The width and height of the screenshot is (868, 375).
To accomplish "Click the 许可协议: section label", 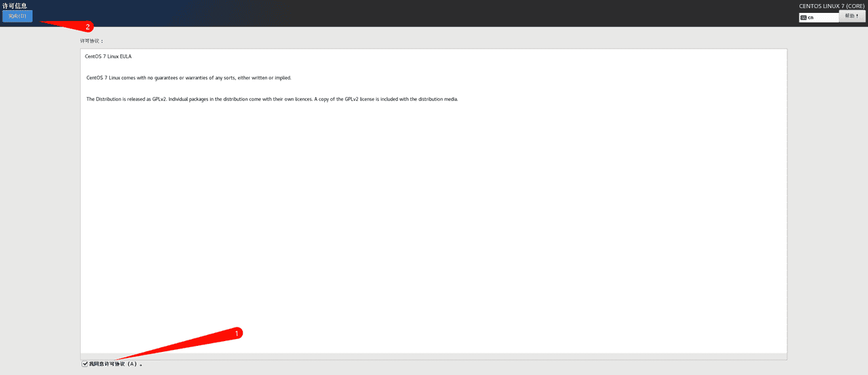I will [92, 41].
